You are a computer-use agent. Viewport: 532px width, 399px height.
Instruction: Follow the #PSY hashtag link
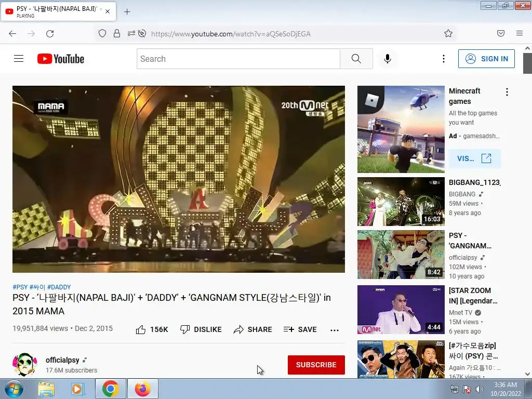20,287
